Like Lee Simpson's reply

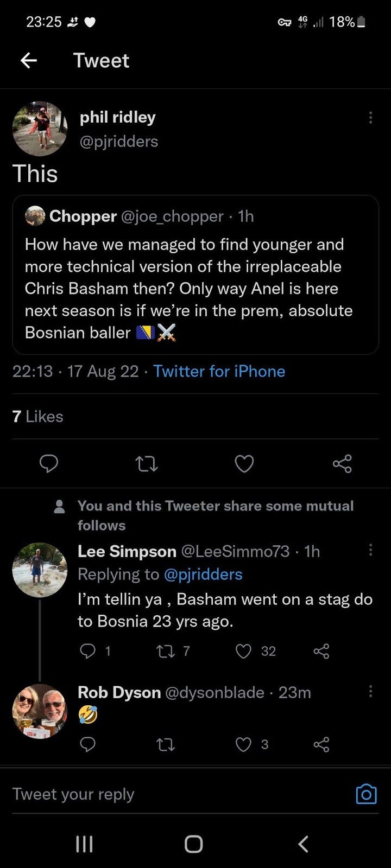click(243, 651)
